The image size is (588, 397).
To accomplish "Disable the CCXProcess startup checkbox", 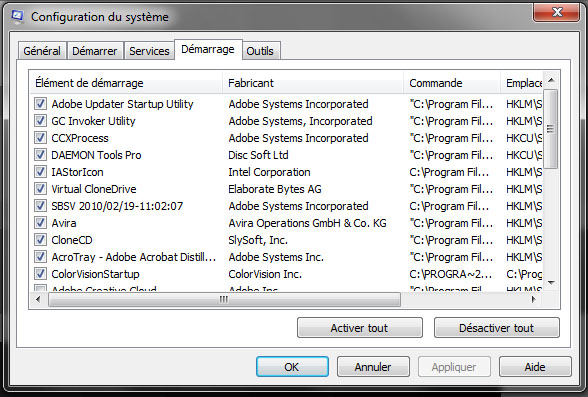I will 40,138.
